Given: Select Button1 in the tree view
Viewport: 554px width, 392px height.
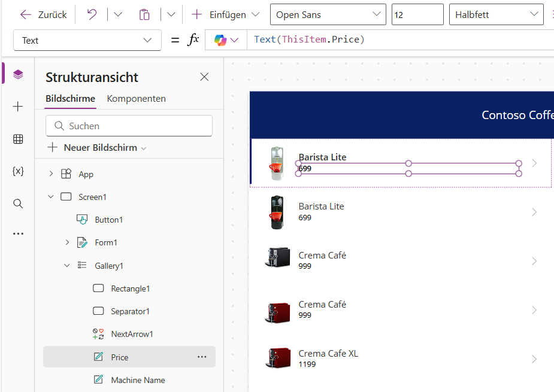Looking at the screenshot, I should [109, 220].
